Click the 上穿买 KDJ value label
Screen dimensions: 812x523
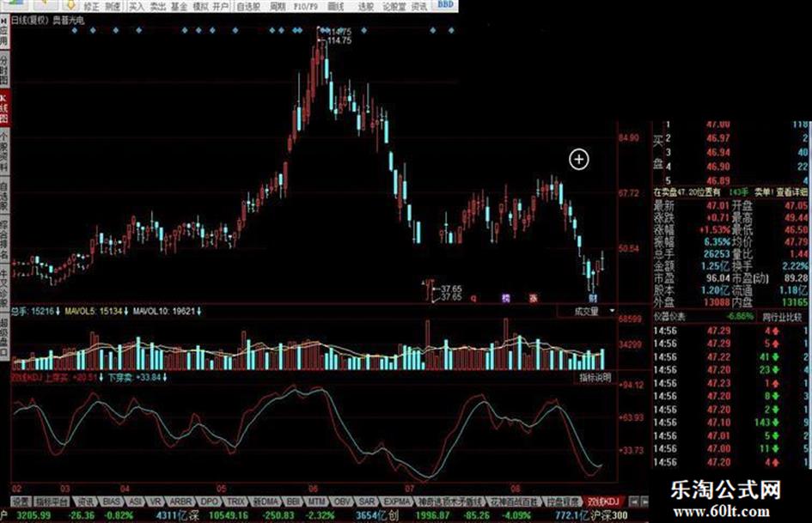coord(72,378)
